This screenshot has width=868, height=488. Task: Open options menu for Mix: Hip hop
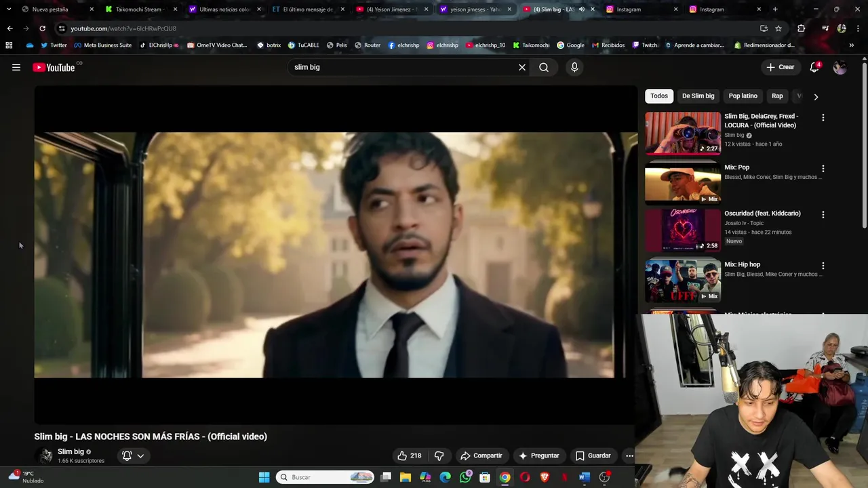[x=823, y=266]
